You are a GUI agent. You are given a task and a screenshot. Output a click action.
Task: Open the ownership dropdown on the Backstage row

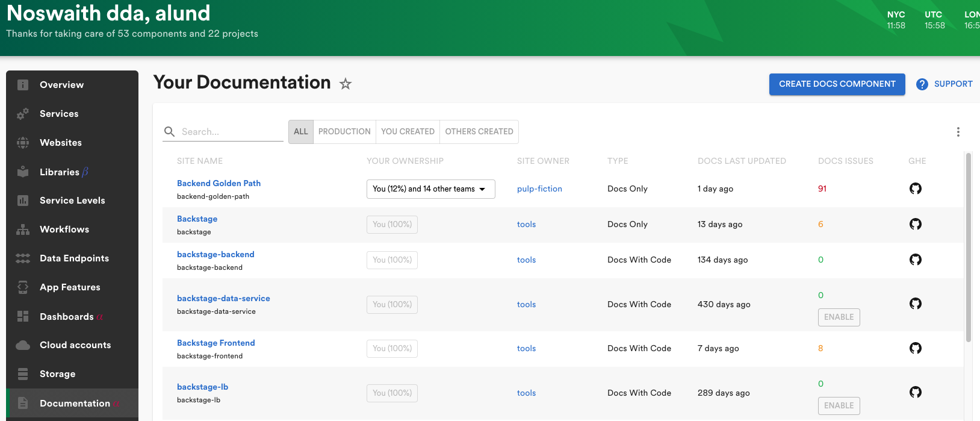pyautogui.click(x=392, y=225)
